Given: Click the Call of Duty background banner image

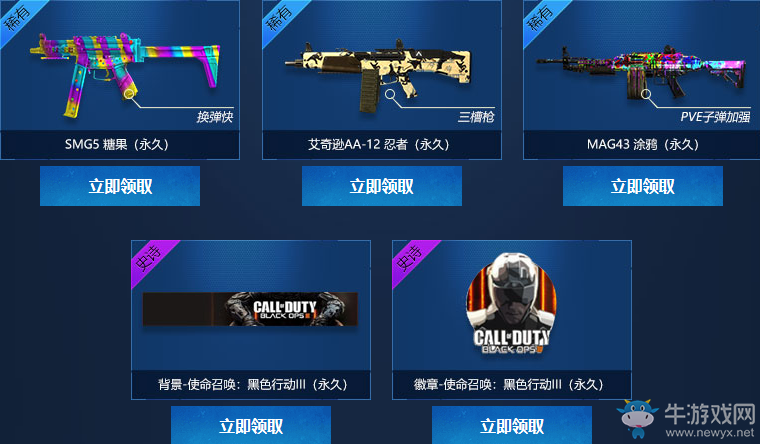Looking at the screenshot, I should click(x=250, y=309).
